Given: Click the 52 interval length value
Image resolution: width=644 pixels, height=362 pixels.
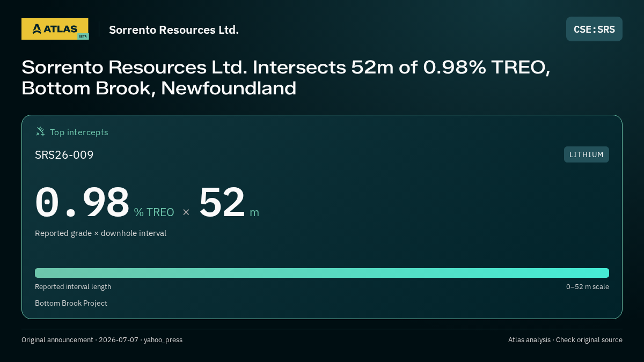Looking at the screenshot, I should click(222, 202).
